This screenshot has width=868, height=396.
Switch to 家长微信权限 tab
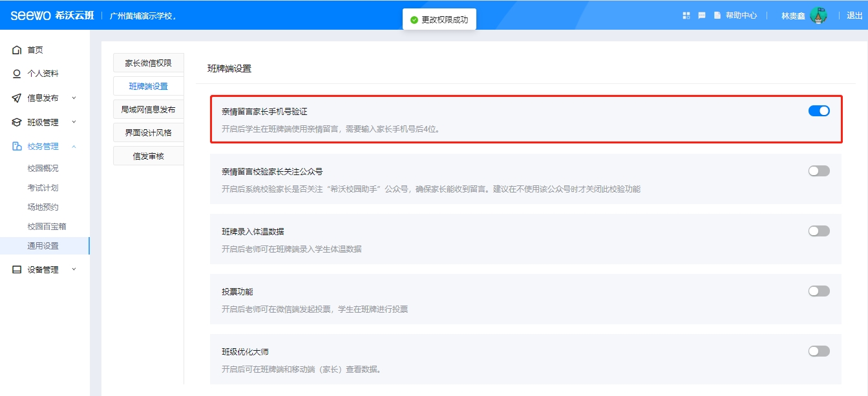149,63
